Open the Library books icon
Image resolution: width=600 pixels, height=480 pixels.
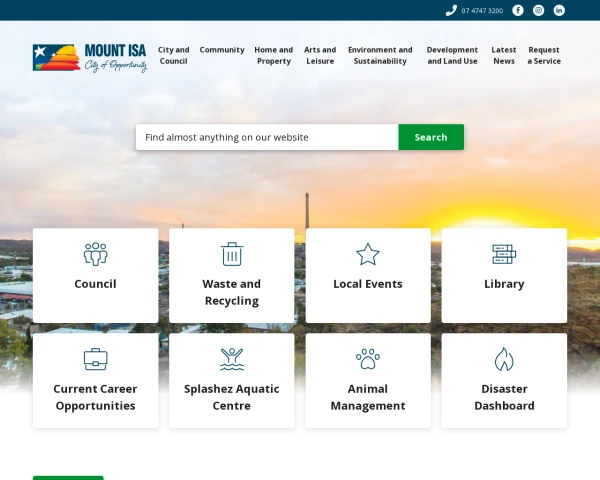pos(504,254)
